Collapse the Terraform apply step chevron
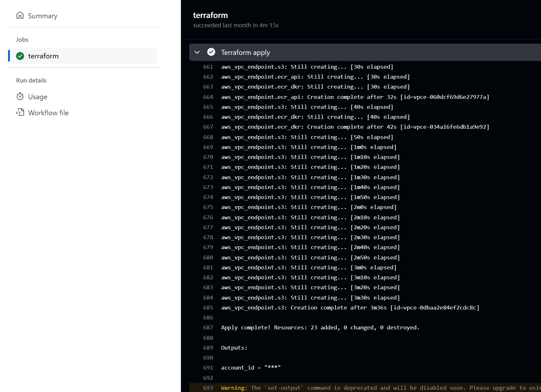 click(197, 52)
